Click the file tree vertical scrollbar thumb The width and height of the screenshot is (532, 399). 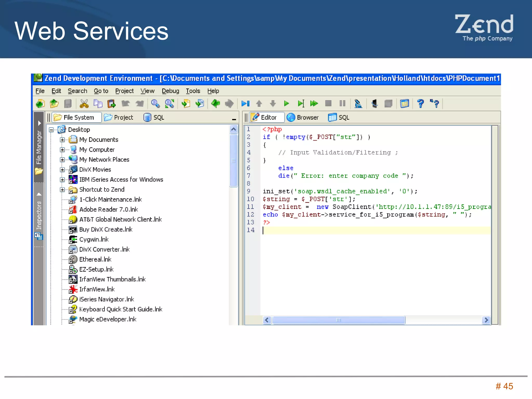(234, 161)
